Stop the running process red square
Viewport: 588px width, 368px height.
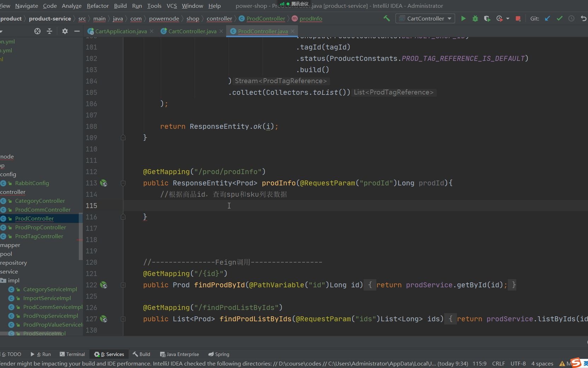pyautogui.click(x=518, y=18)
